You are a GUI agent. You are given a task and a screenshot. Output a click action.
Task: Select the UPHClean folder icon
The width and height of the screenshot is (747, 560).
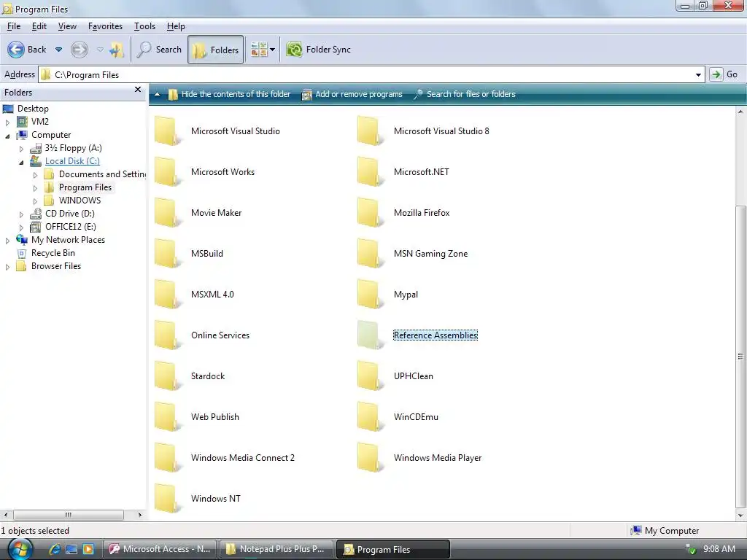coord(370,376)
